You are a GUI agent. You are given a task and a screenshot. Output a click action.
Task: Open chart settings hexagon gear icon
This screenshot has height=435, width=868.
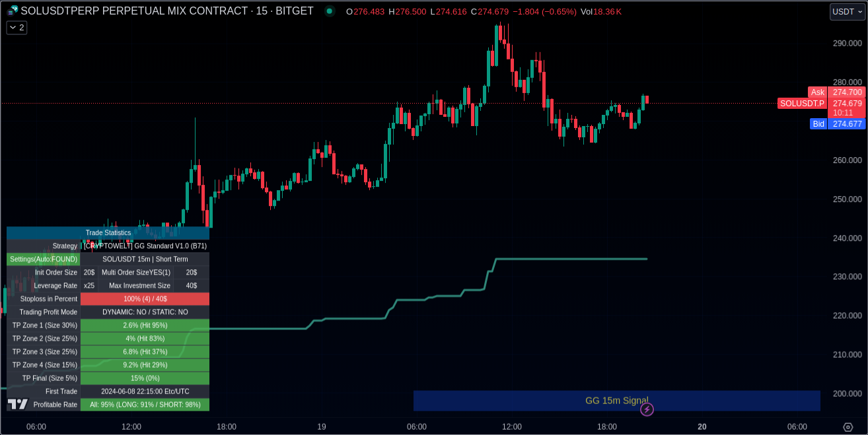coord(848,427)
